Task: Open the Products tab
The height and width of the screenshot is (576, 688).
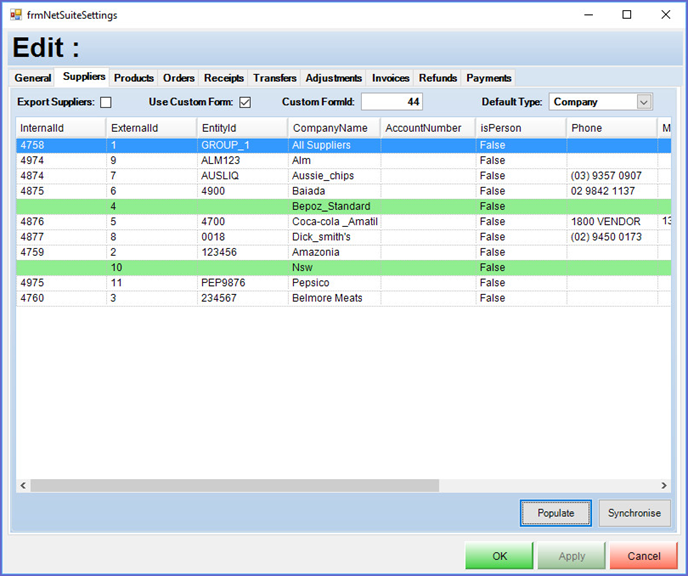Action: pos(133,78)
